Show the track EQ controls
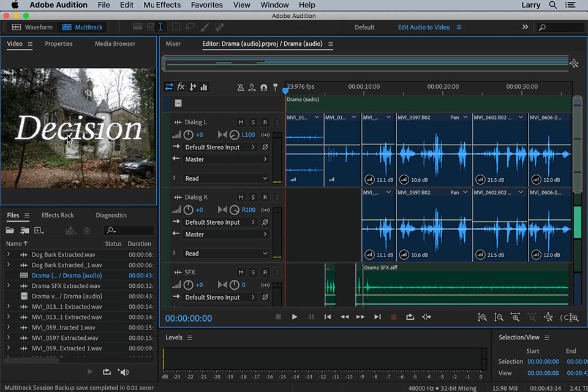This screenshot has height=392, width=588. pyautogui.click(x=204, y=87)
